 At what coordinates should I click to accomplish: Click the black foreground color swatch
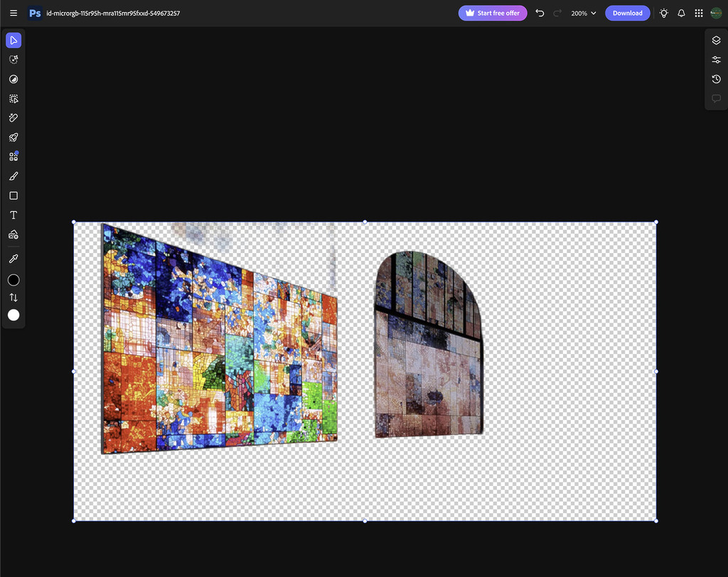(x=14, y=280)
